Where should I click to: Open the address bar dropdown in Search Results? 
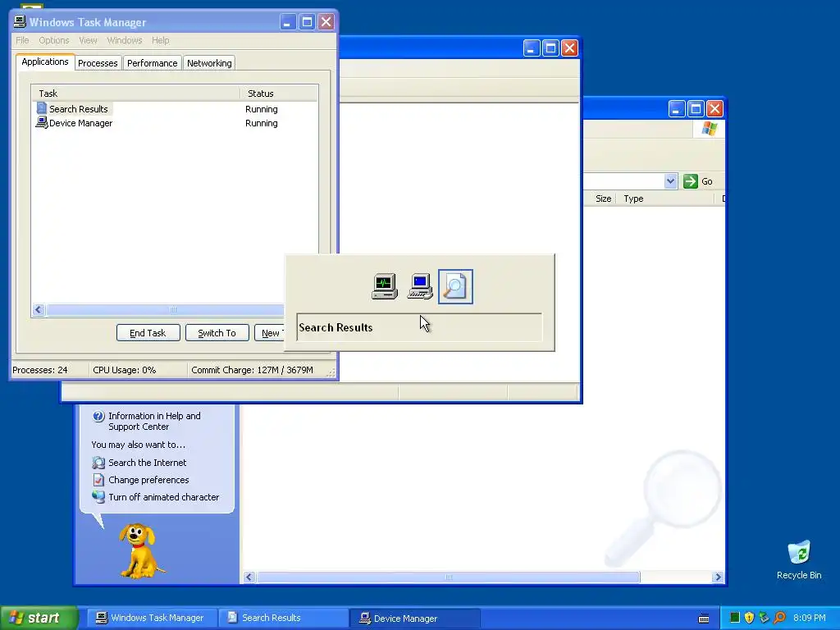tap(670, 181)
